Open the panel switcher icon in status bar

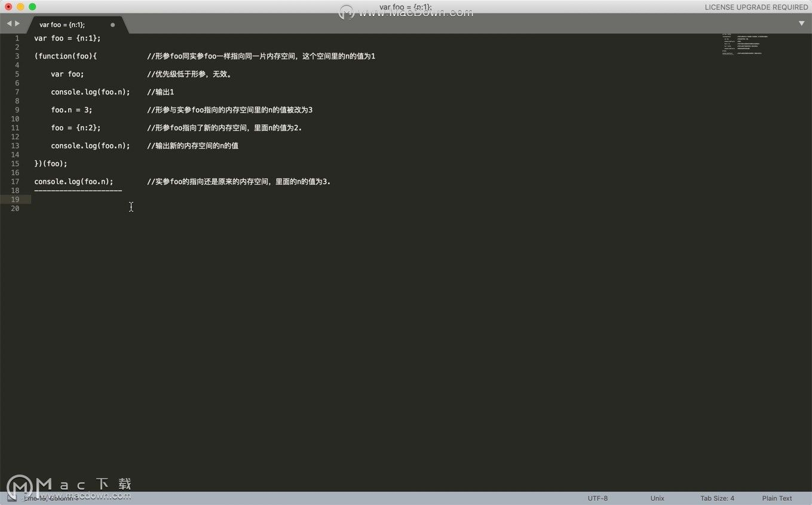click(11, 498)
